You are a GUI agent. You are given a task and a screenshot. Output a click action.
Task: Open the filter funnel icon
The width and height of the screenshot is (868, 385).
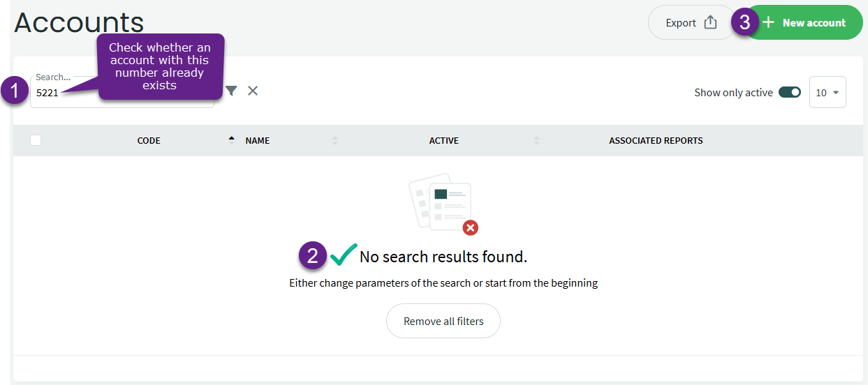pos(231,91)
